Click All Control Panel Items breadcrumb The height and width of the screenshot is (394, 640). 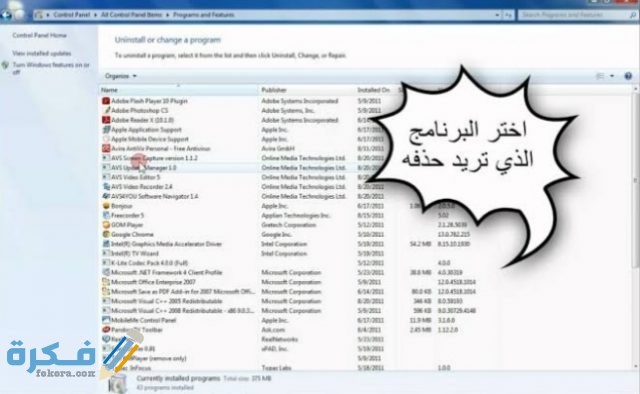coord(131,15)
